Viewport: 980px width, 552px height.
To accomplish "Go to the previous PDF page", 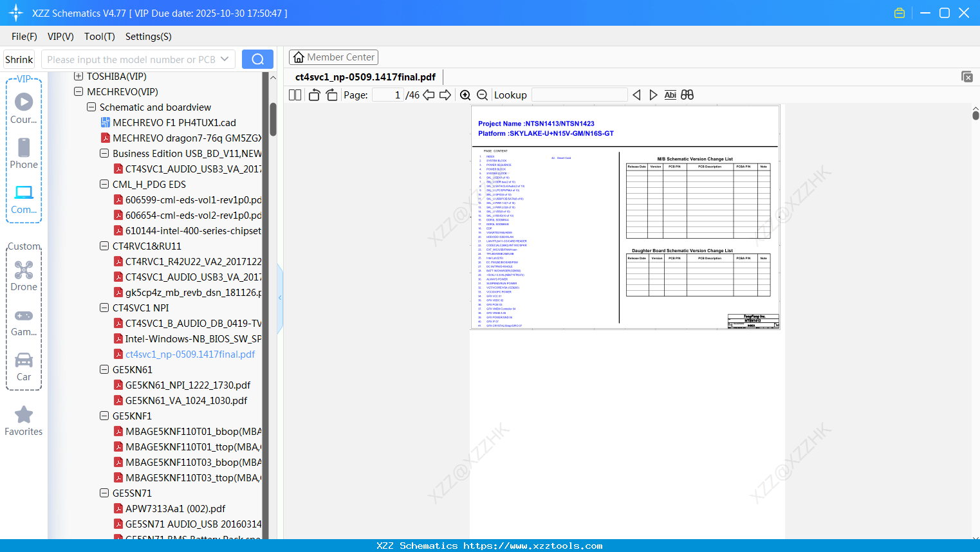I will pyautogui.click(x=429, y=95).
